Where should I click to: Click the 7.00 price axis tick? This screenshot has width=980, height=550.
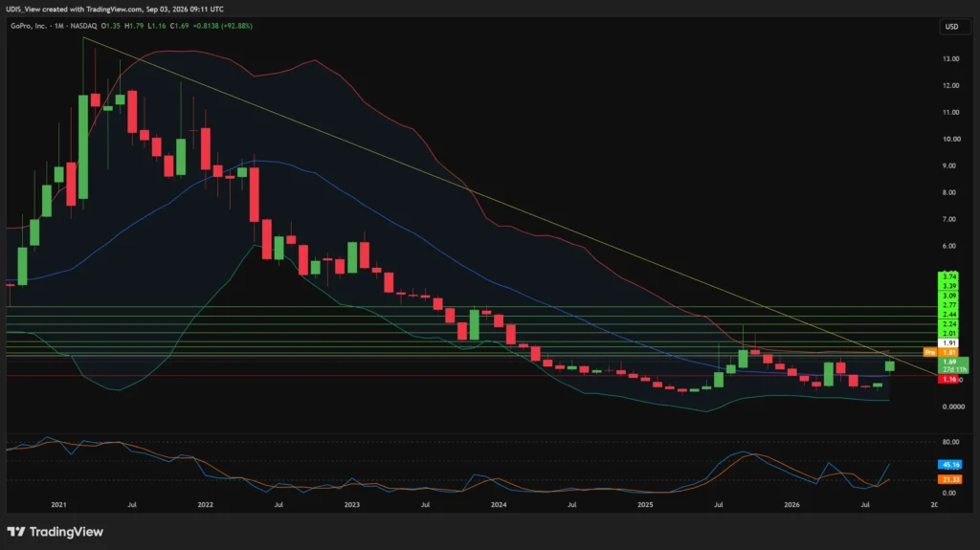[x=949, y=219]
